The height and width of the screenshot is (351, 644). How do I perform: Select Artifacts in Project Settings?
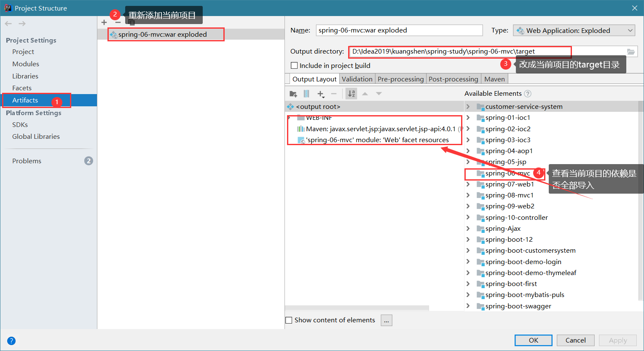(25, 100)
